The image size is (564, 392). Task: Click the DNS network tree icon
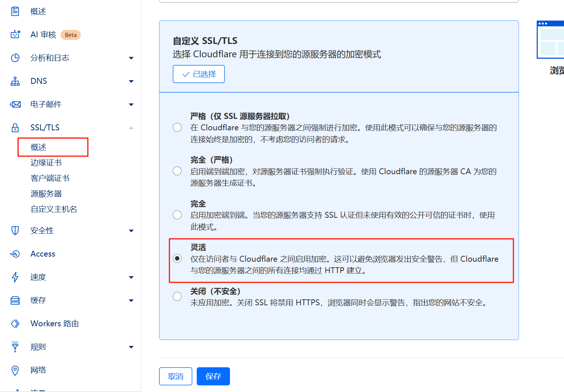click(15, 81)
